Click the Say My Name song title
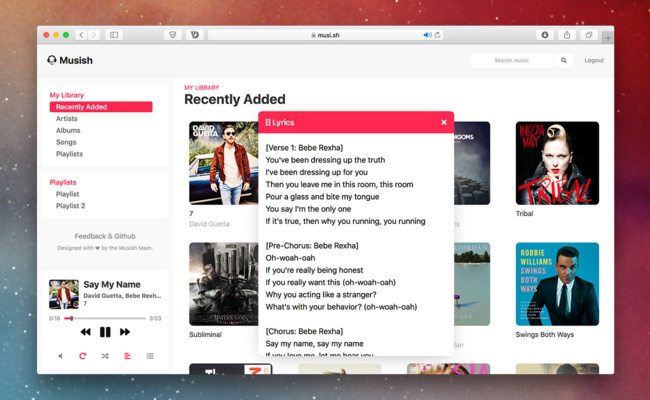 click(x=112, y=284)
